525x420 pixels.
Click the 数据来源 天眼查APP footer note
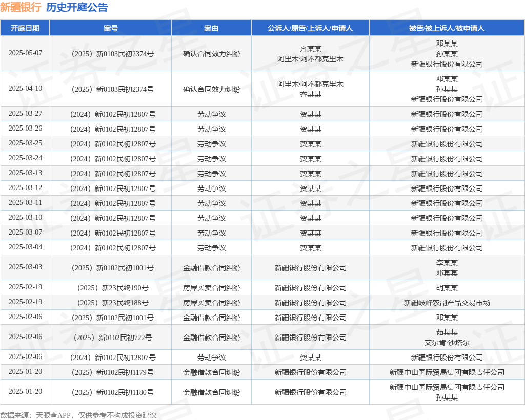pyautogui.click(x=78, y=415)
